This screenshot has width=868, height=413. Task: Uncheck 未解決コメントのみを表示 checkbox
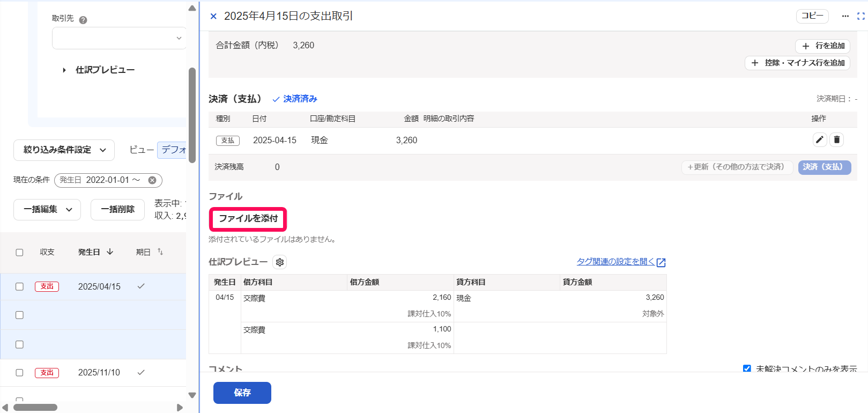[747, 368]
